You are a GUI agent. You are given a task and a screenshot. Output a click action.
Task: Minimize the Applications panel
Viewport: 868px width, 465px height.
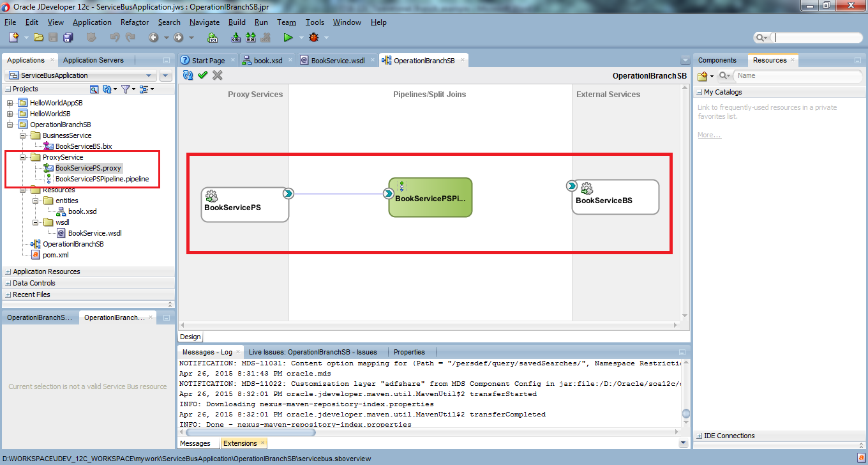[x=167, y=60]
